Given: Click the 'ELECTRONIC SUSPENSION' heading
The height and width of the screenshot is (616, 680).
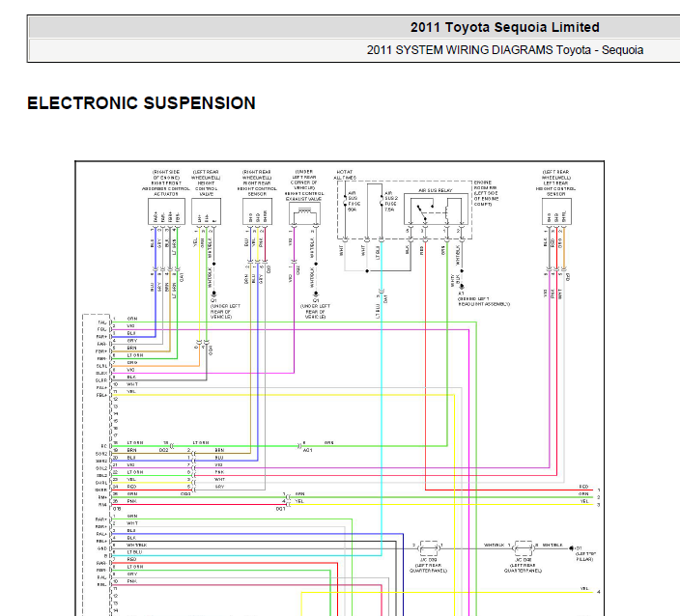Looking at the screenshot, I should click(x=141, y=103).
